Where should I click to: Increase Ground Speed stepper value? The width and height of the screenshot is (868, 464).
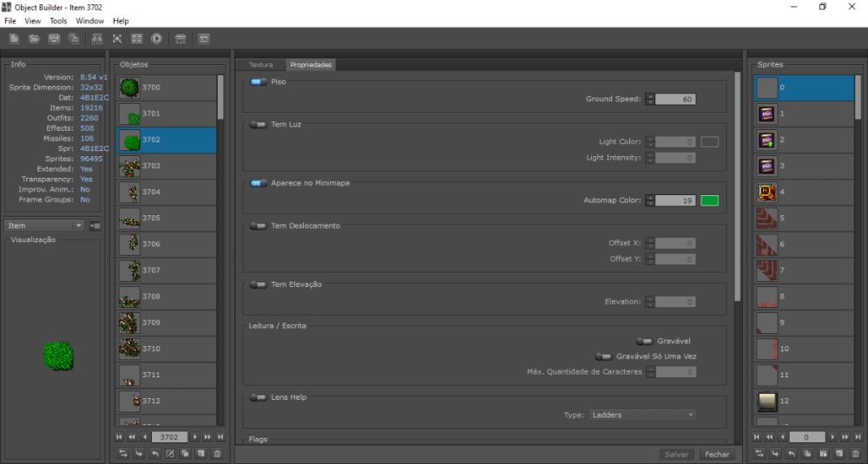point(650,96)
